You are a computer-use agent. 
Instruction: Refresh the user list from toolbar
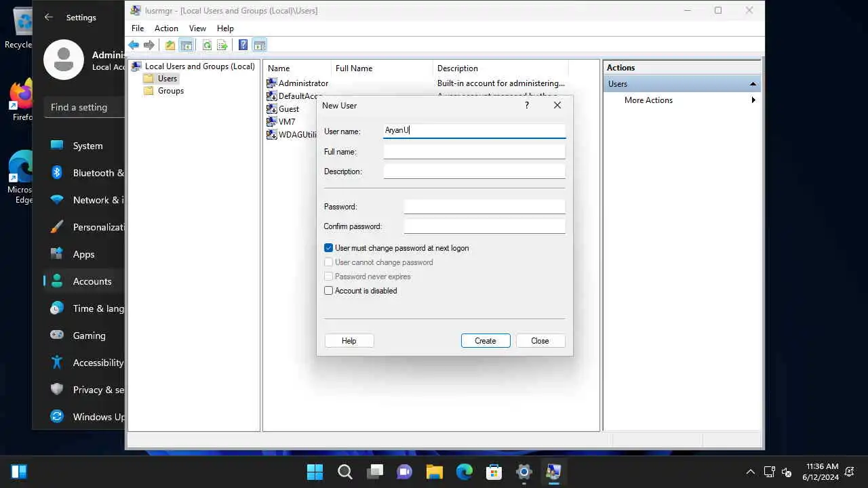pos(207,45)
